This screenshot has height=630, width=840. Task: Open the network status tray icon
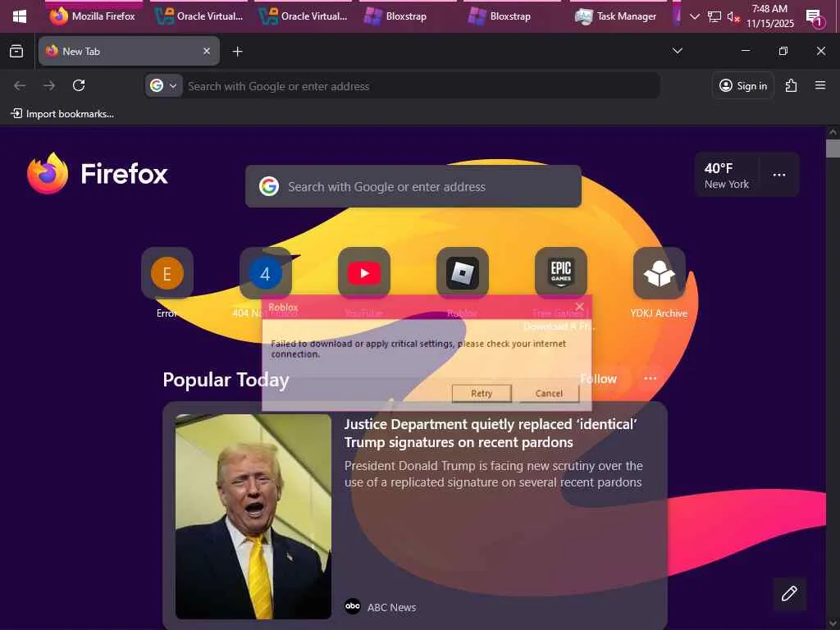point(714,16)
